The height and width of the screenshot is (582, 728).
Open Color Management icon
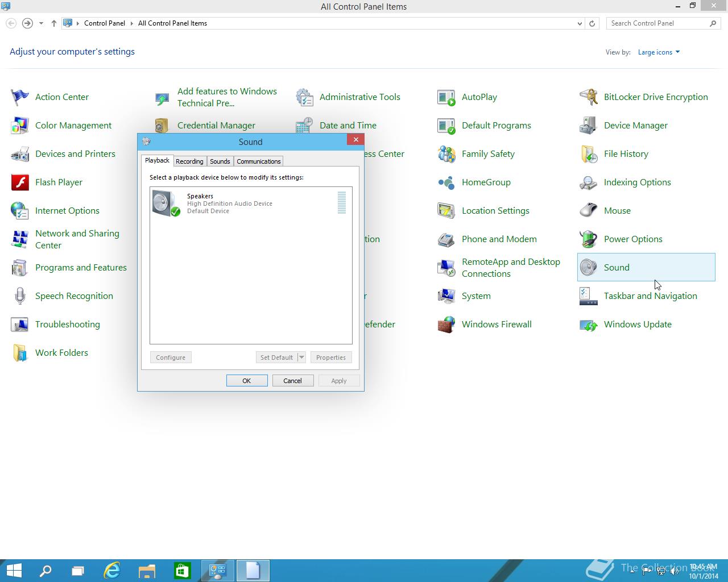tap(20, 126)
